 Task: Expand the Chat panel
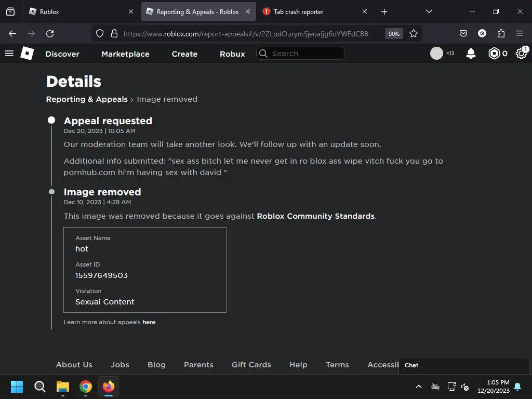click(464, 365)
